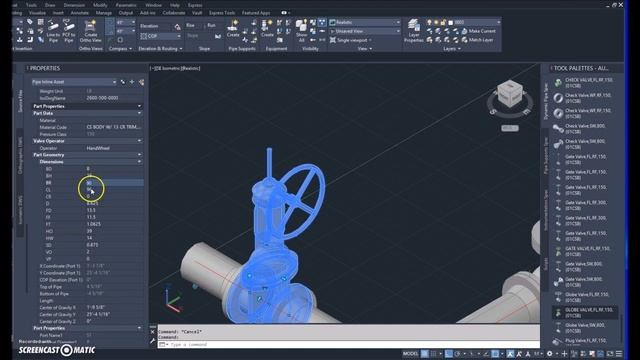This screenshot has height=360, width=640.
Task: Toggle object snap in status bar
Action: click(495, 353)
